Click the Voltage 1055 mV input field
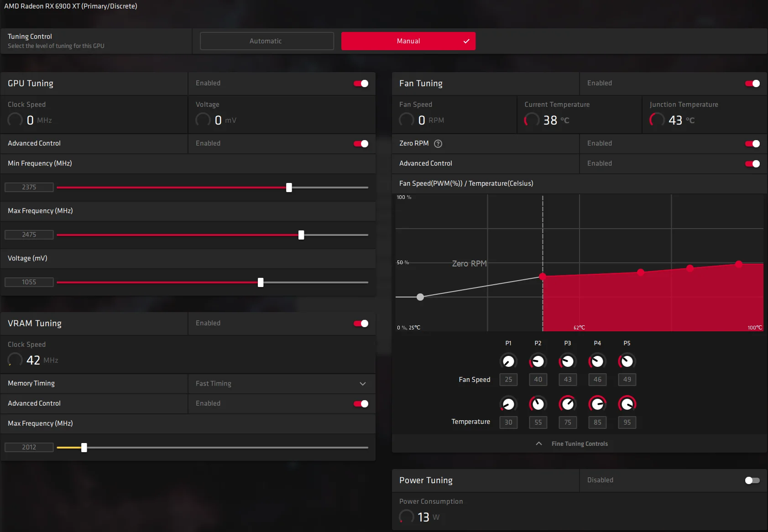 coord(29,282)
